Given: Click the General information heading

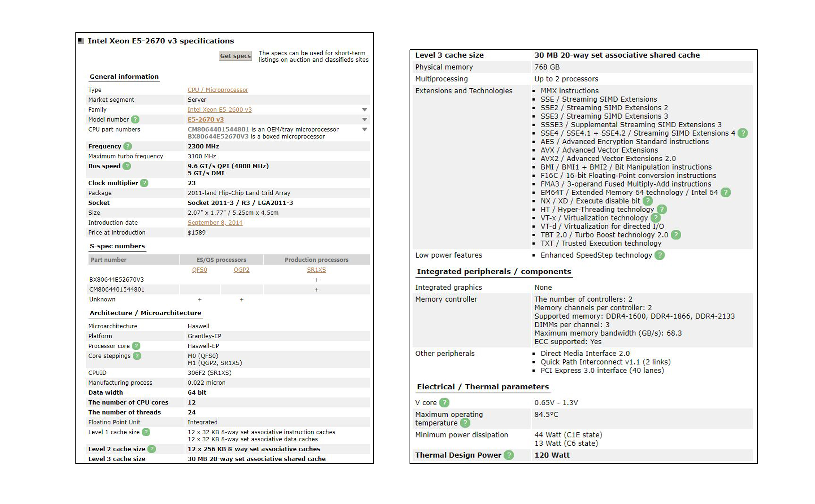Looking at the screenshot, I should point(124,77).
